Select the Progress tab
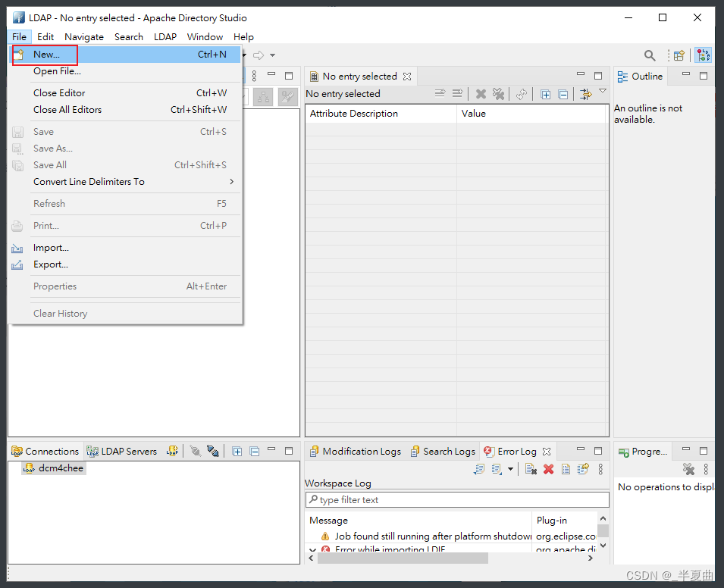 click(643, 452)
